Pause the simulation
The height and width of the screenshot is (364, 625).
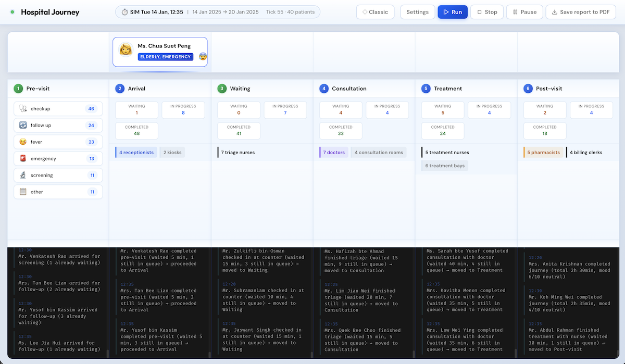tap(524, 12)
